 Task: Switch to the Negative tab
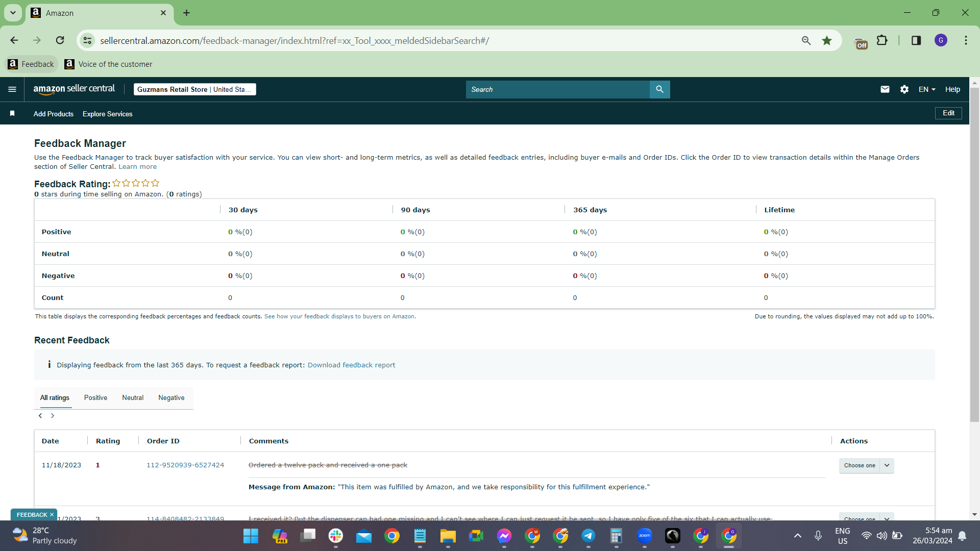point(171,398)
